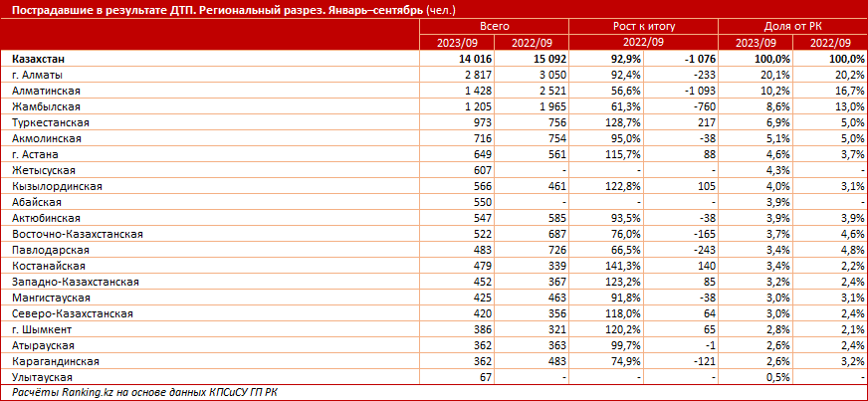Viewport: 868px width, 401px height.
Task: Select the 'Карагандинская' row label
Action: pyautogui.click(x=56, y=361)
